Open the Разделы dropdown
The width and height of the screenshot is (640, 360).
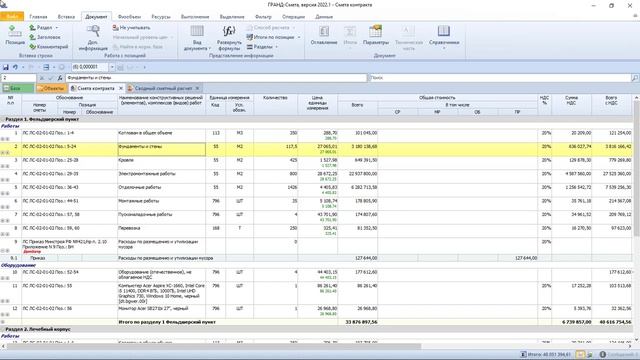point(262,47)
